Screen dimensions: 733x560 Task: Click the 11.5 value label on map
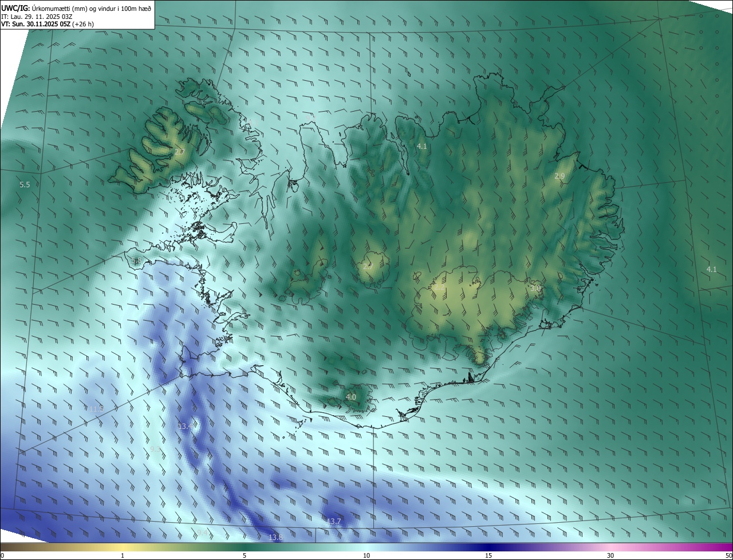(x=96, y=408)
